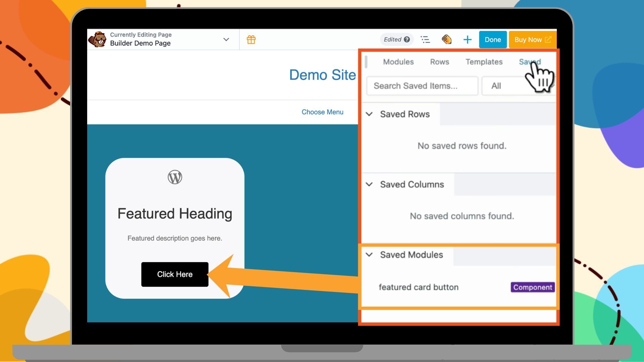The image size is (644, 362).
Task: Click the help question mark beside Edited
Action: tap(407, 40)
